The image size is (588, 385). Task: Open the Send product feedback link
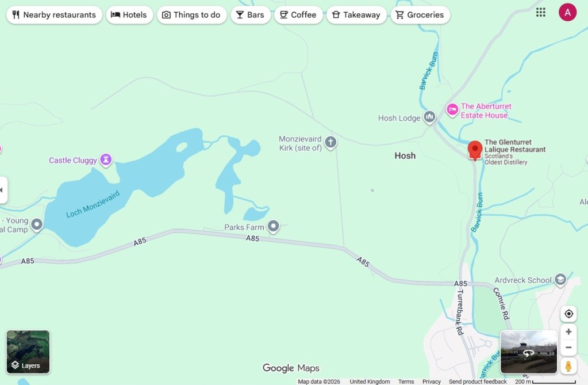click(x=478, y=382)
